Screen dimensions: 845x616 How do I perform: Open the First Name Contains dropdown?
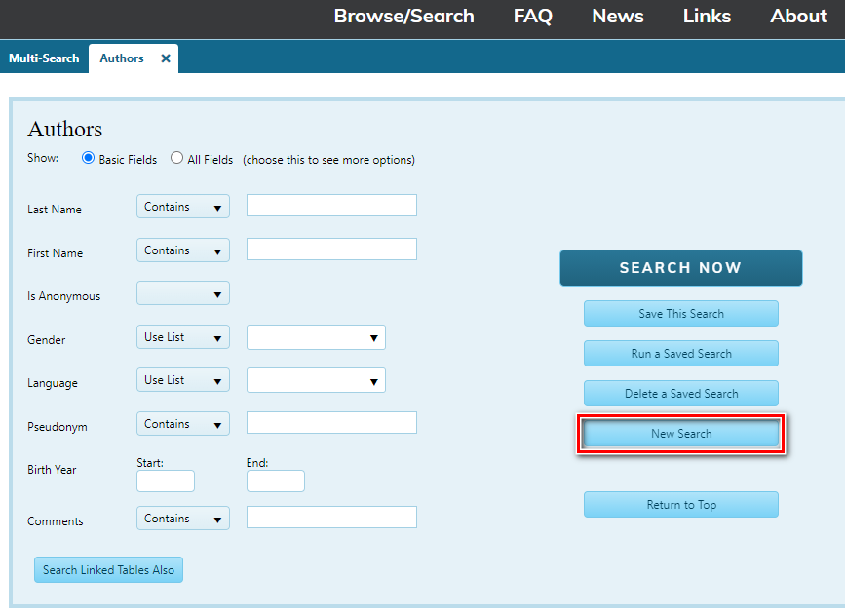[183, 250]
